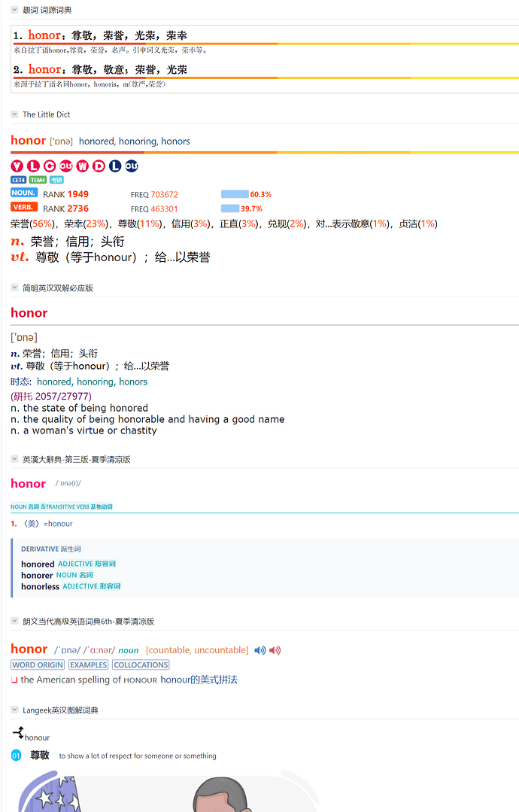Play the red speaker American pronunciation
Viewport: 519px width, 812px height.
click(275, 650)
